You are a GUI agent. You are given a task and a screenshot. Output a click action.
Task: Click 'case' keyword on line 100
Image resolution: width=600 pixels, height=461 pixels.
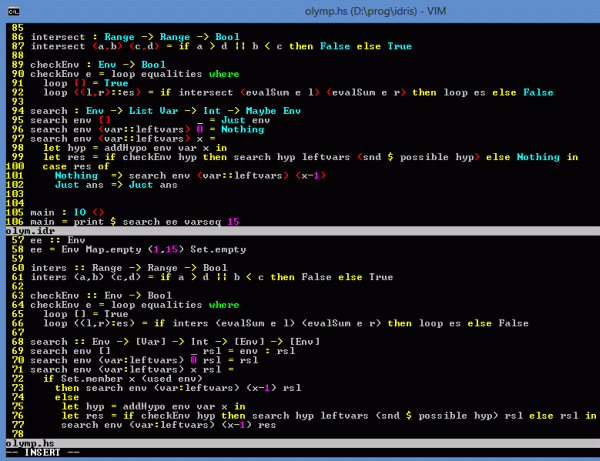coord(54,166)
